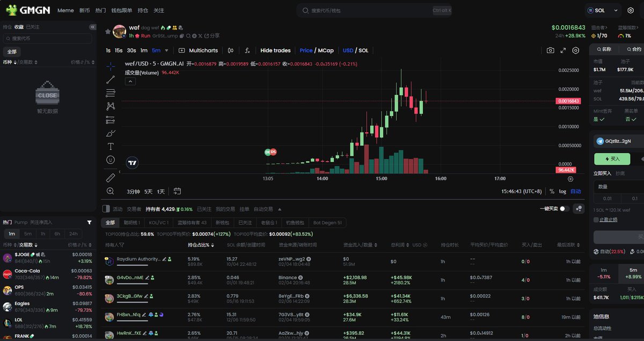
Task: Select the text annotation tool
Action: 111,146
